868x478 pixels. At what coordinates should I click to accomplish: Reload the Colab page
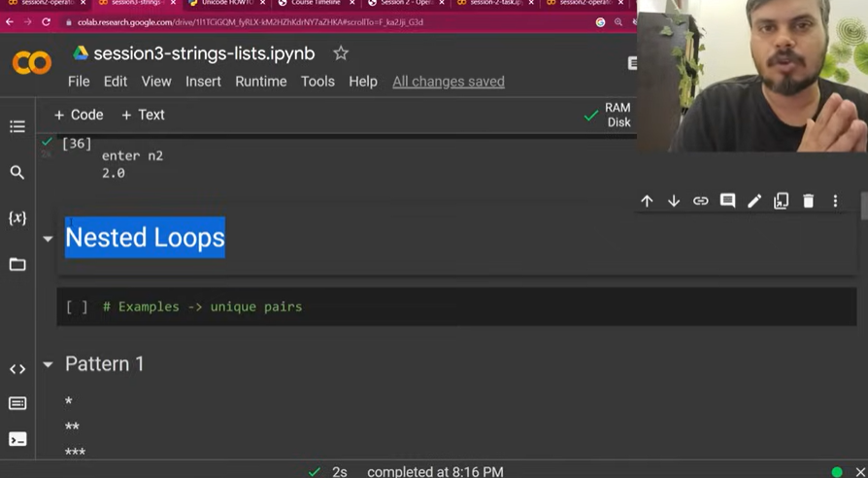click(46, 22)
